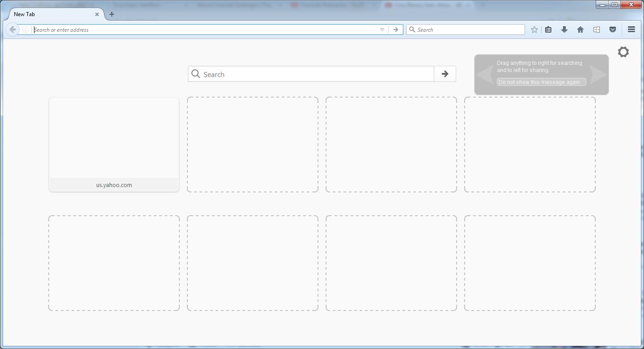Click the go arrow in the address bar
The image size is (644, 349).
coord(395,30)
